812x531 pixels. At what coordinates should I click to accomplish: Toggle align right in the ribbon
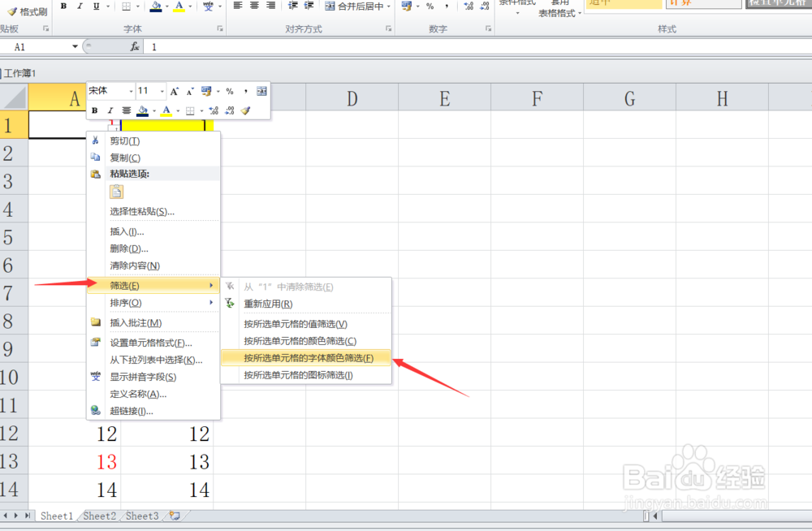click(271, 6)
